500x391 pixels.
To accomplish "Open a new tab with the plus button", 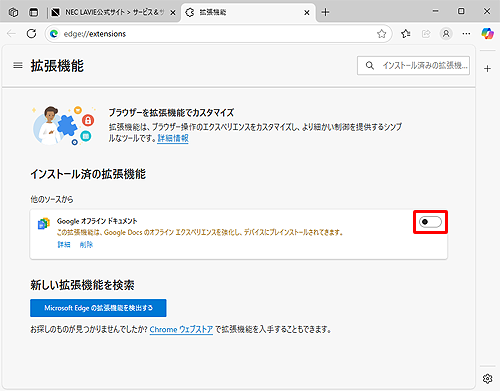I will (325, 12).
